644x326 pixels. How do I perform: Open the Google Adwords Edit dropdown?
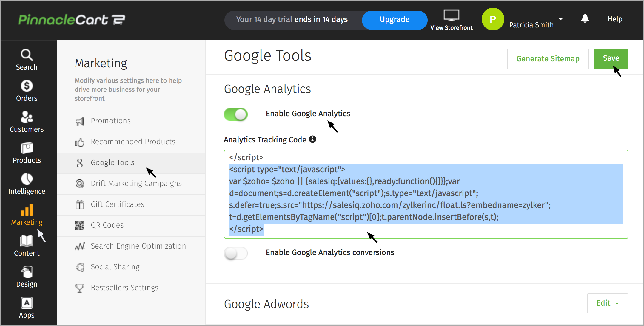pos(608,303)
